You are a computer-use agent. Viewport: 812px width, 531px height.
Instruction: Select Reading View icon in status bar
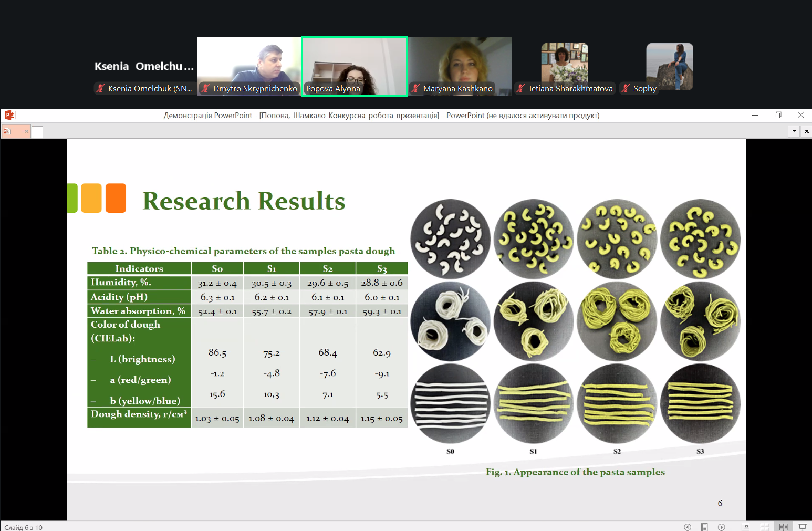(783, 527)
